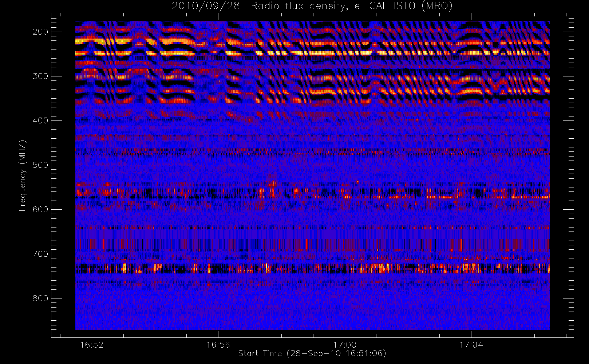
Task: Click the 800 frequency tick label
Action: pos(40,298)
